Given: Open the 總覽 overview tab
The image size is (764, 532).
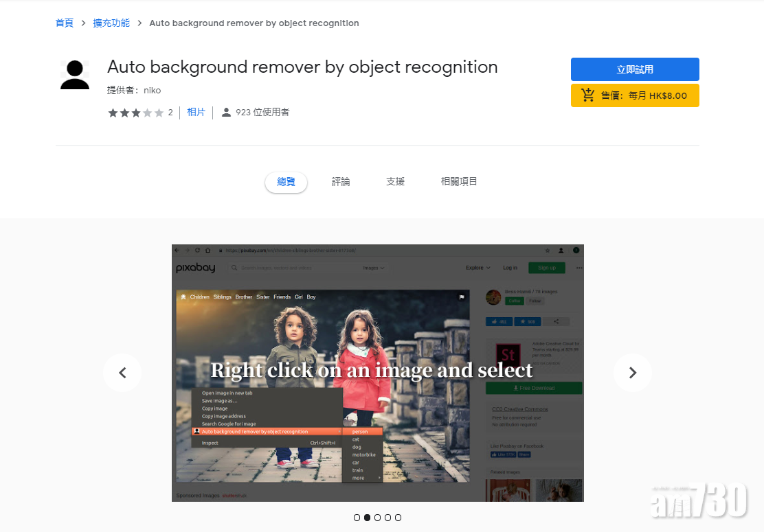Looking at the screenshot, I should tap(286, 182).
